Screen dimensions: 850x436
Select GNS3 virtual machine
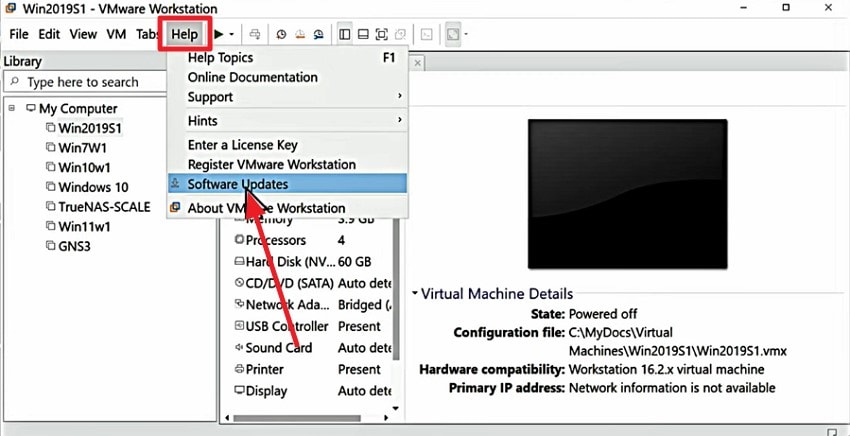pos(74,246)
